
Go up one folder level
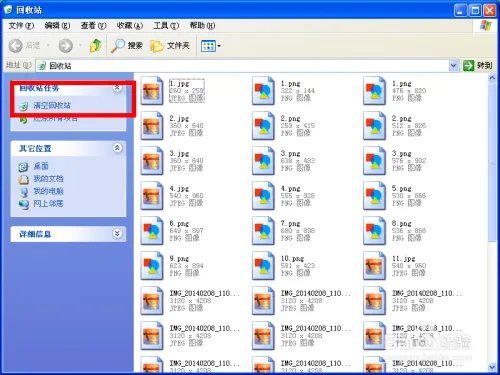96,46
